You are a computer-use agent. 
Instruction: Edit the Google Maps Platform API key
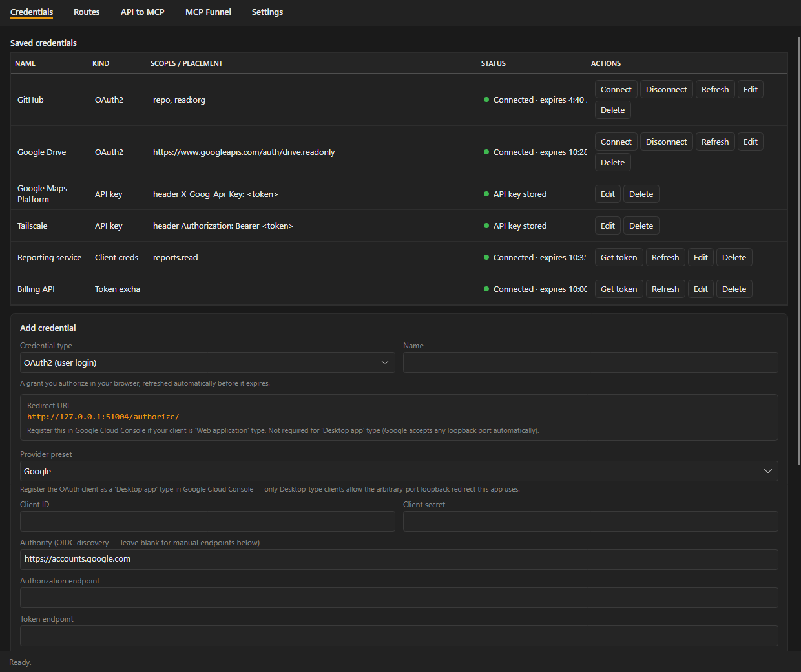(x=608, y=194)
